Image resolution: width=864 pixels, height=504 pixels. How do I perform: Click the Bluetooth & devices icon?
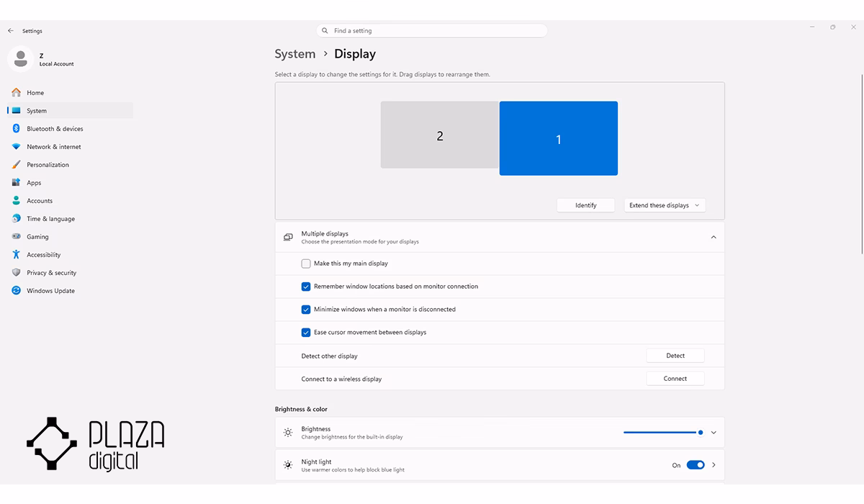(16, 129)
